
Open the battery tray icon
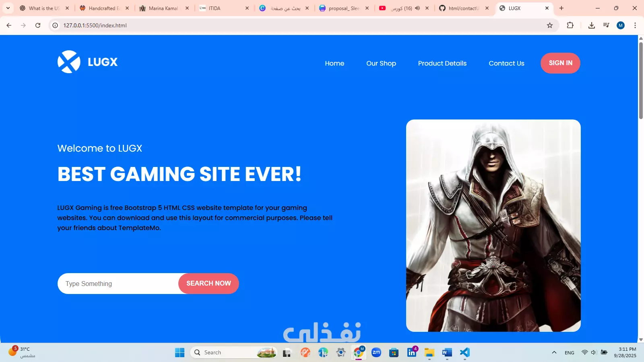(604, 352)
